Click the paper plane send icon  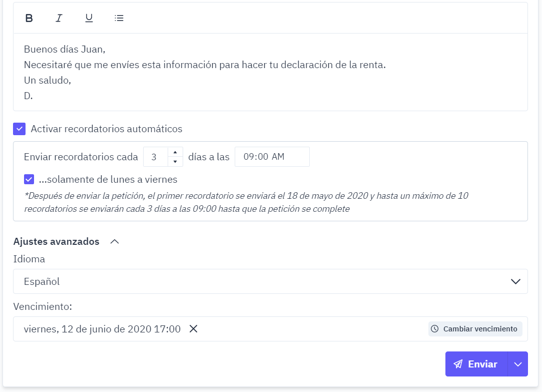click(x=458, y=363)
